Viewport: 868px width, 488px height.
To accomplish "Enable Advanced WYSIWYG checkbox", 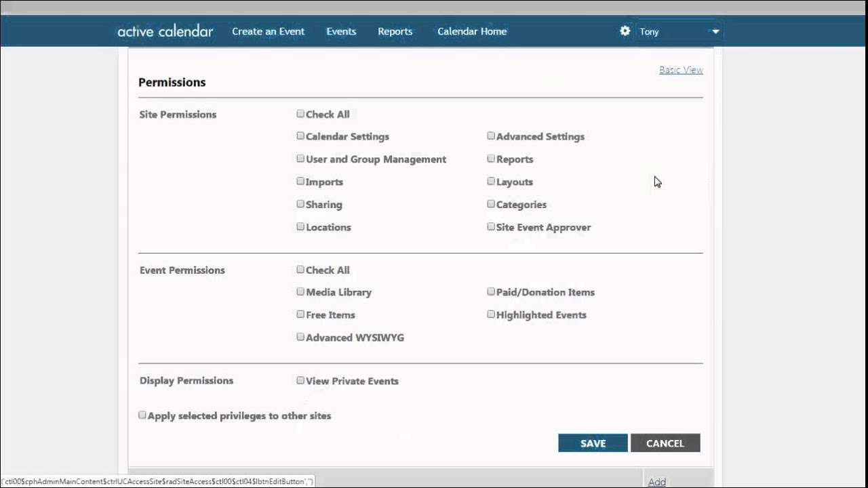I will pyautogui.click(x=300, y=337).
